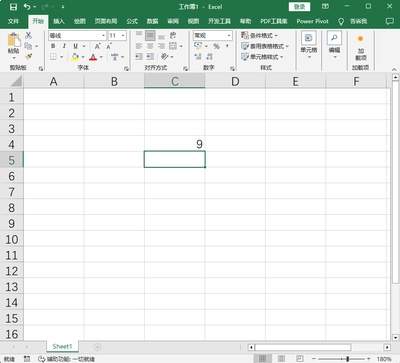400x363 pixels.
Task: Copy the selected cell contents
Action: click(x=28, y=46)
